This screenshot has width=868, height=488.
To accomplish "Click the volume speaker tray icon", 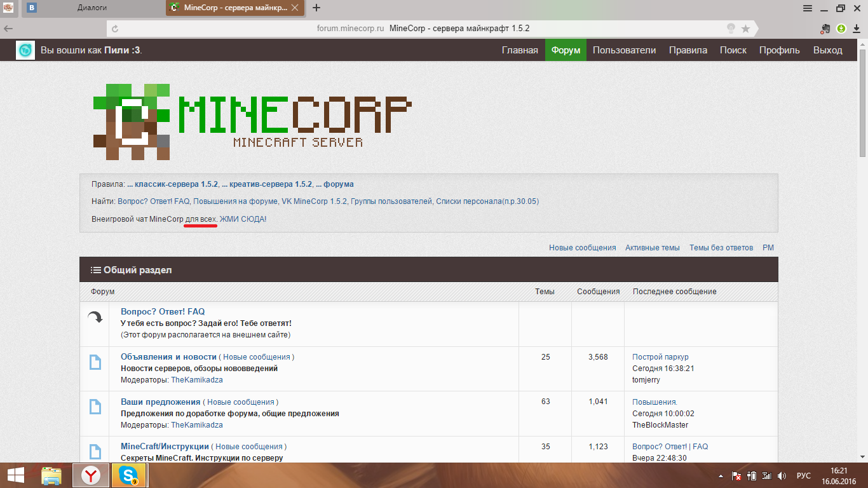I will pyautogui.click(x=782, y=475).
